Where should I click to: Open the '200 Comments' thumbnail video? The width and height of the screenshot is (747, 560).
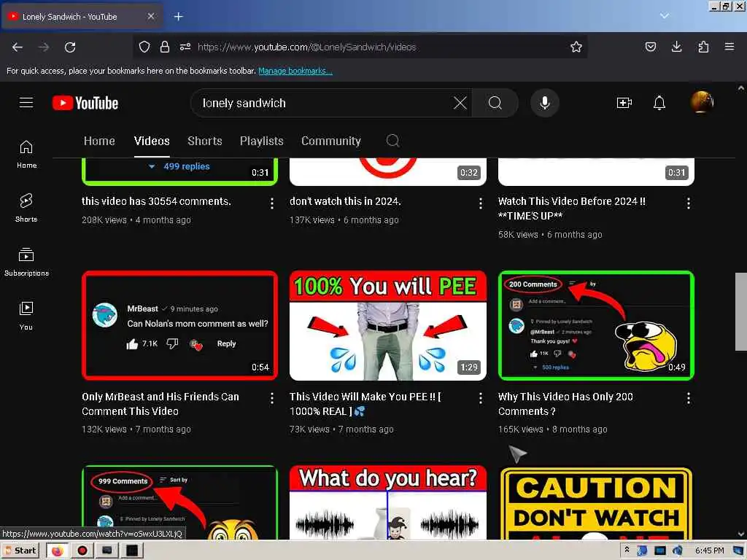pyautogui.click(x=596, y=325)
